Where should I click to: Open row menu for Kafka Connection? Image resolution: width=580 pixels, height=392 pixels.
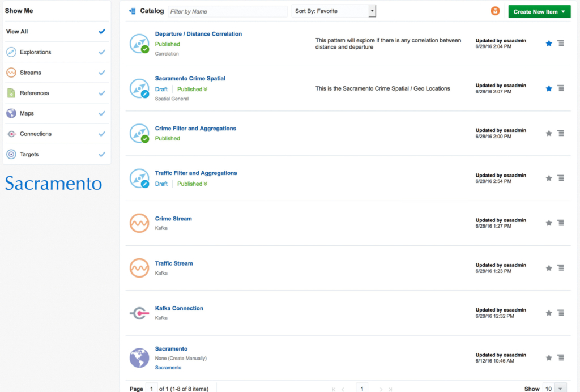(561, 313)
